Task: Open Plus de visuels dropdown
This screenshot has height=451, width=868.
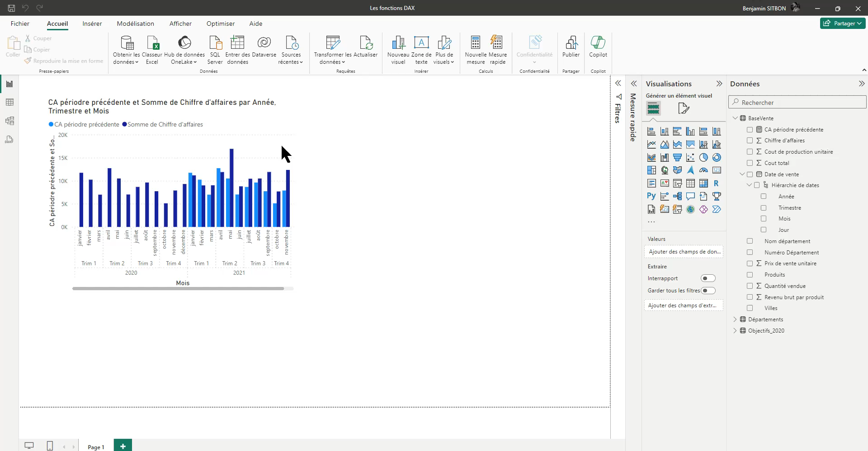Action: (x=444, y=59)
